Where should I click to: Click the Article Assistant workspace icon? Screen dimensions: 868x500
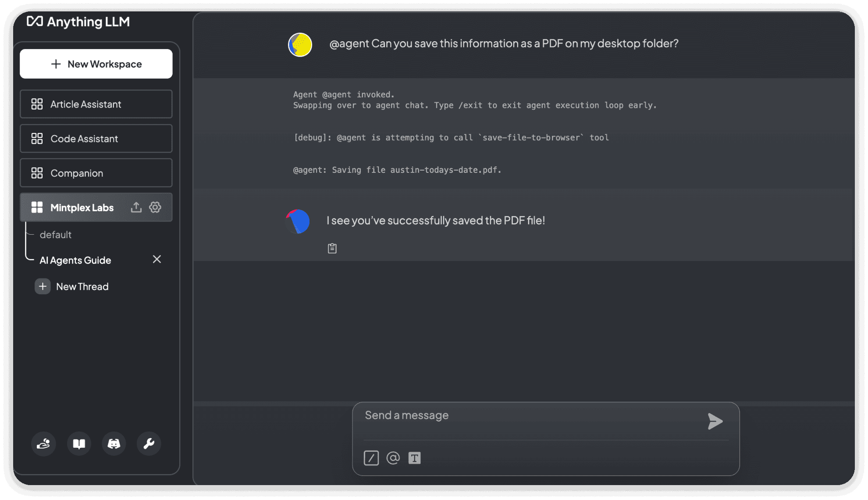click(x=36, y=104)
